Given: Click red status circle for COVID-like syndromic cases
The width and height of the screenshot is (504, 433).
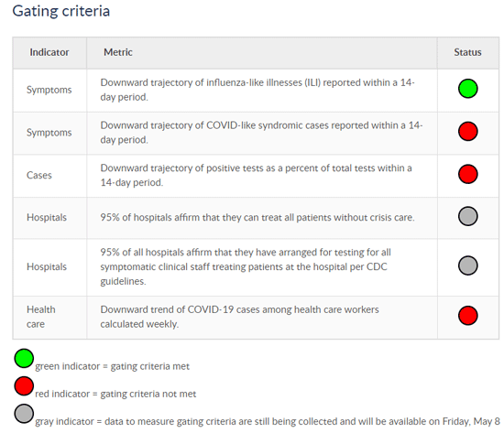Looking at the screenshot, I should tap(467, 131).
